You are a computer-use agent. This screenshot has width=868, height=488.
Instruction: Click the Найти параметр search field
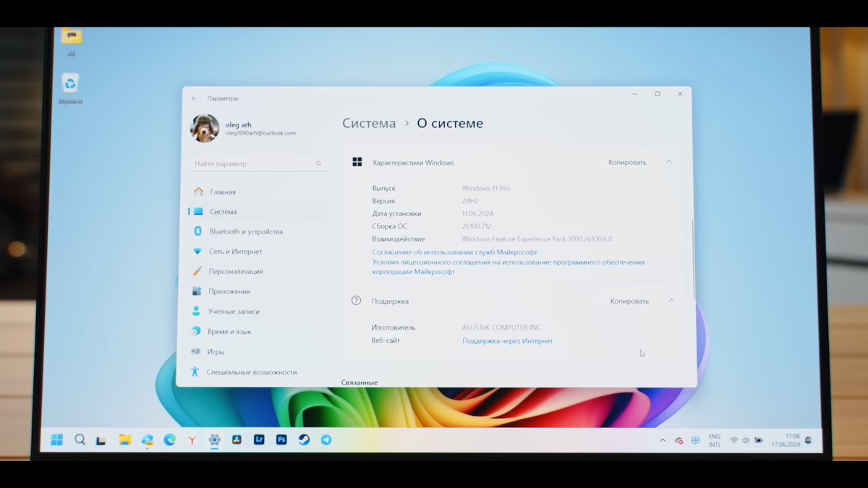[258, 163]
